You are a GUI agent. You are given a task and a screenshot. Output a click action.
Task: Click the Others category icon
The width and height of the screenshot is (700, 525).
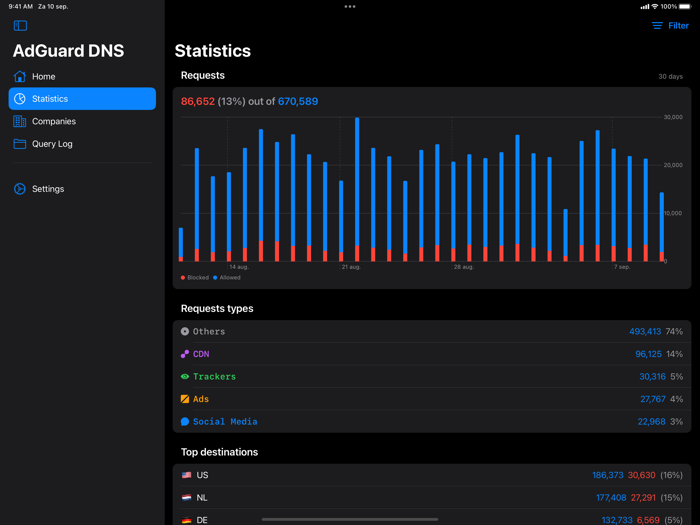(185, 331)
